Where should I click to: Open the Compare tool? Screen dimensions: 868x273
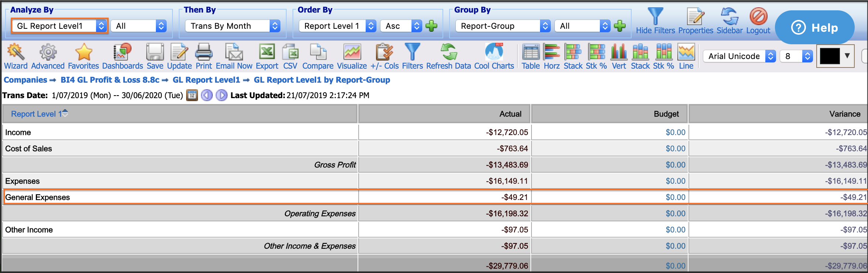coord(318,56)
